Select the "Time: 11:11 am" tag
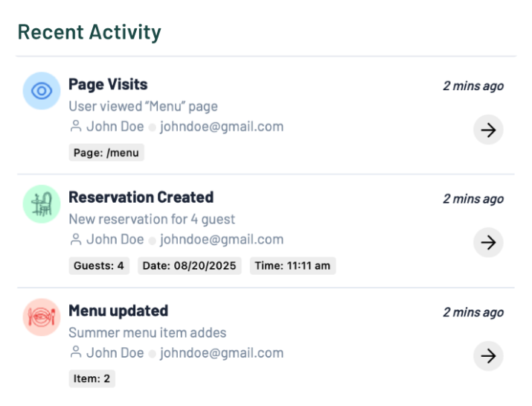532x406 pixels. [293, 266]
